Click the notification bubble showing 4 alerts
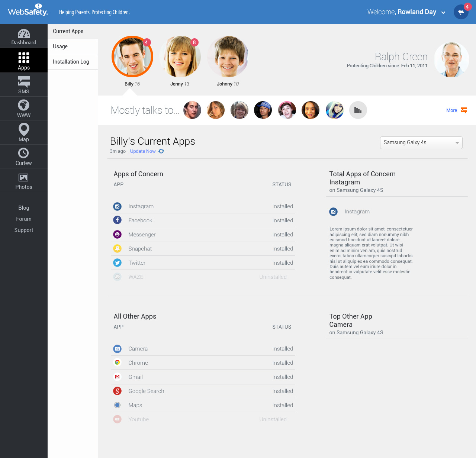 click(x=467, y=6)
